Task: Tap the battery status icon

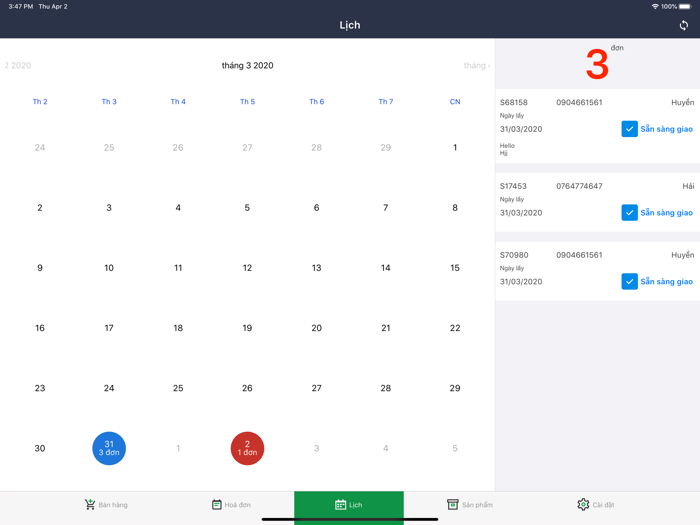Action: coord(686,7)
